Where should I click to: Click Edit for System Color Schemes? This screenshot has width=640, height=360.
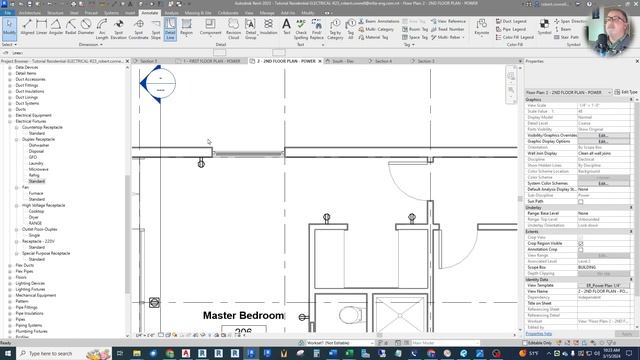603,183
